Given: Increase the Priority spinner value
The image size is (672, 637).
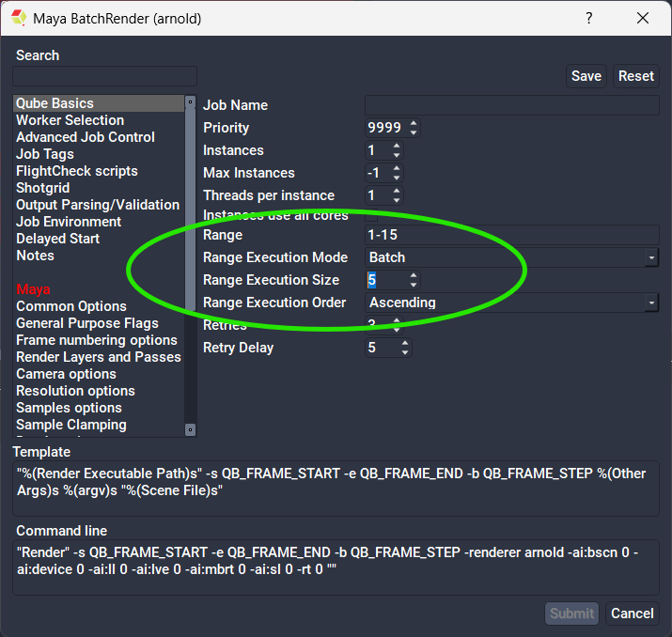Looking at the screenshot, I should [414, 123].
